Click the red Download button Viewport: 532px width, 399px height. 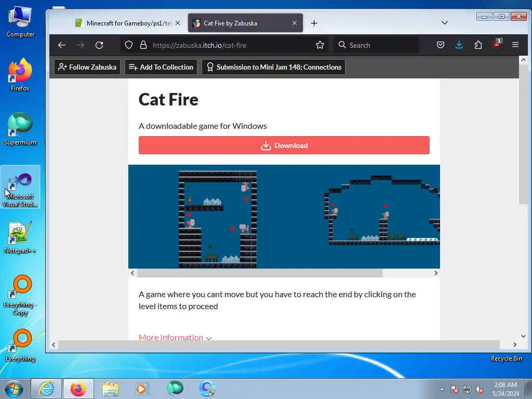[x=284, y=145]
